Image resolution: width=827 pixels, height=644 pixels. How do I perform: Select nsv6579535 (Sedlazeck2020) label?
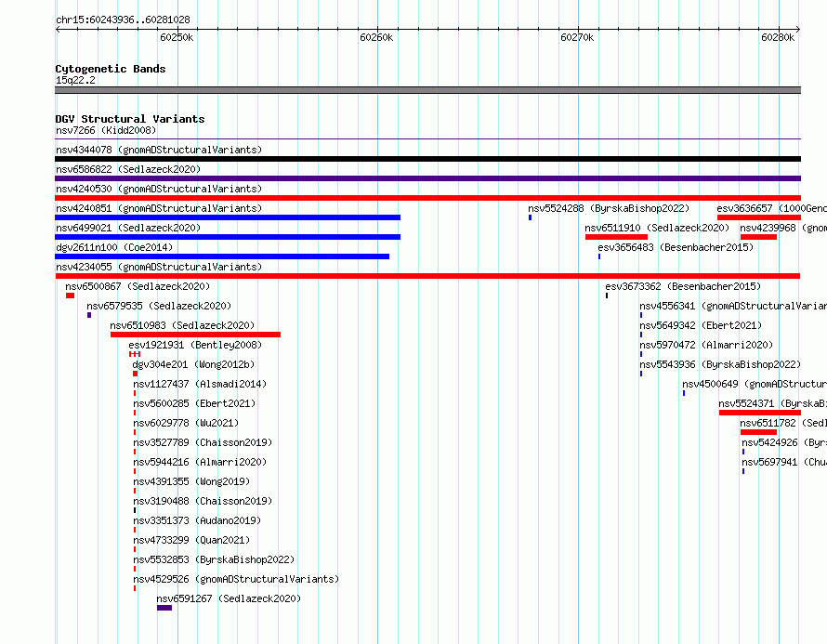coord(159,306)
